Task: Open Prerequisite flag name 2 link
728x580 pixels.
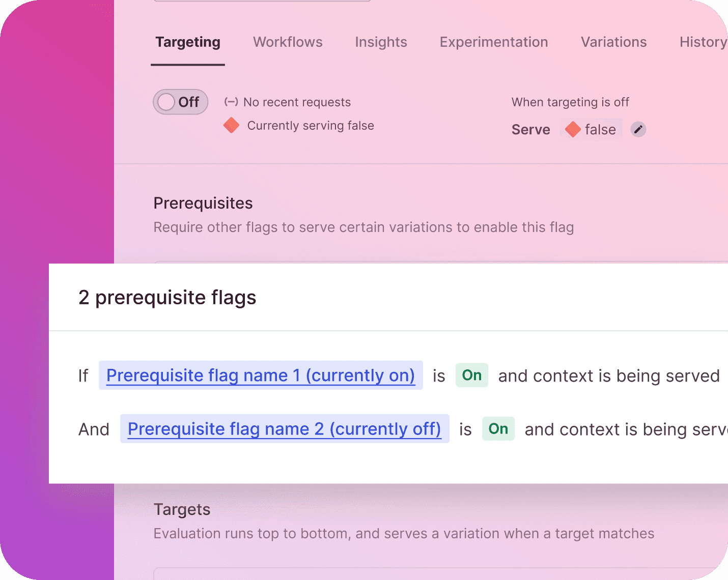Action: click(x=285, y=429)
